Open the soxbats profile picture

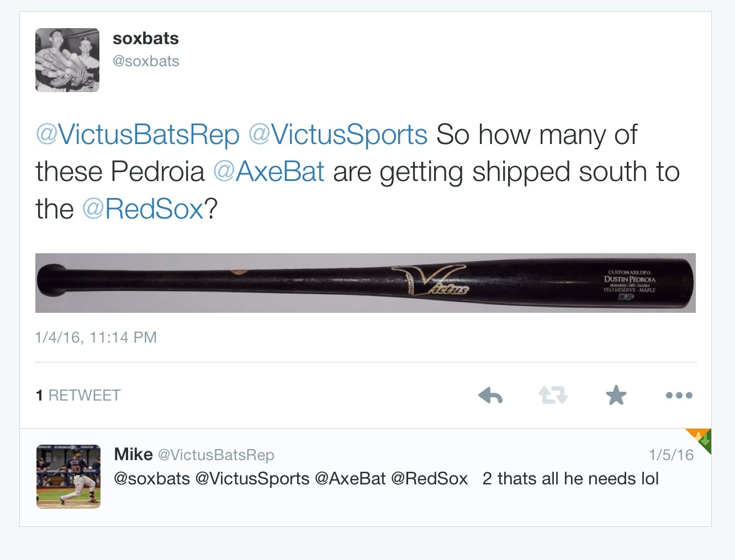(67, 60)
